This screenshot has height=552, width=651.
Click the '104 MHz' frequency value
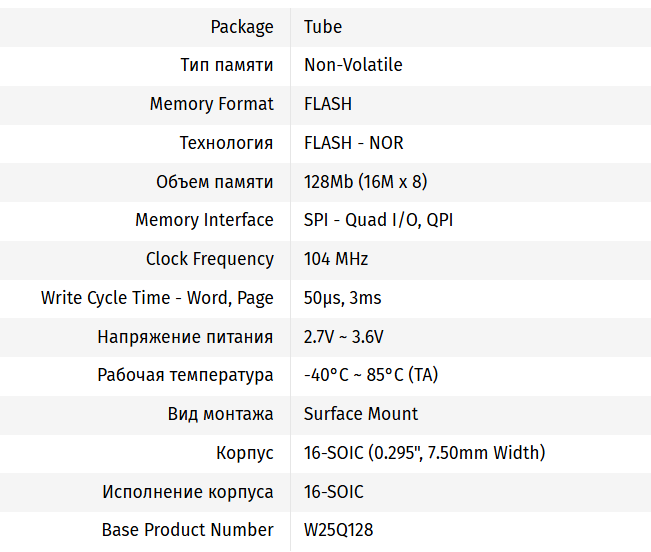(x=336, y=259)
